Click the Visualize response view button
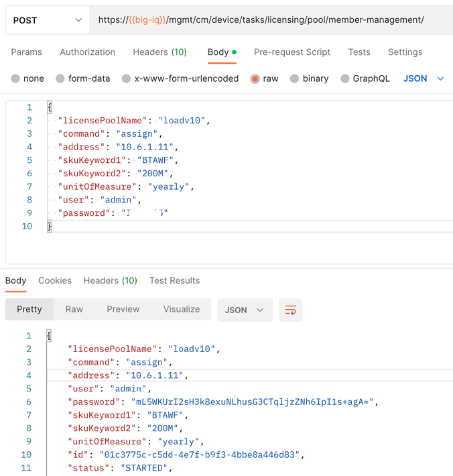Screen dimensions: 453x476 [x=182, y=309]
